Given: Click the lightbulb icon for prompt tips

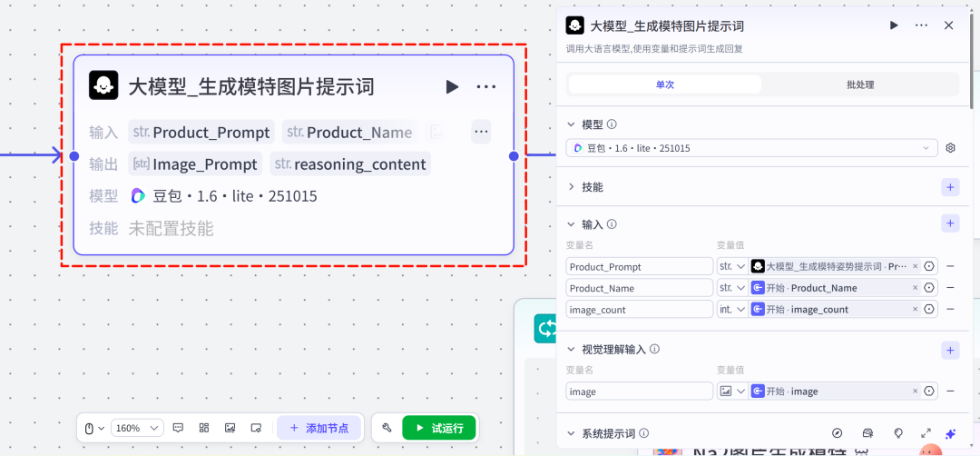Looking at the screenshot, I should click(898, 433).
